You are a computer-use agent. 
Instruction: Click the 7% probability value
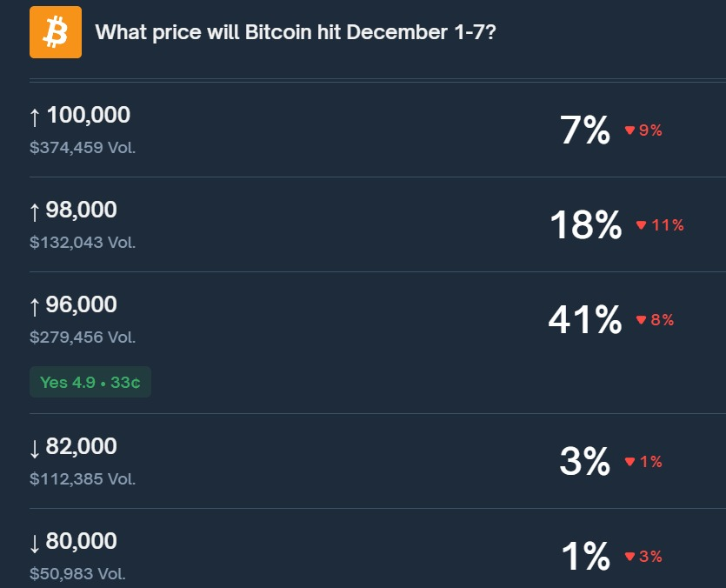585,130
